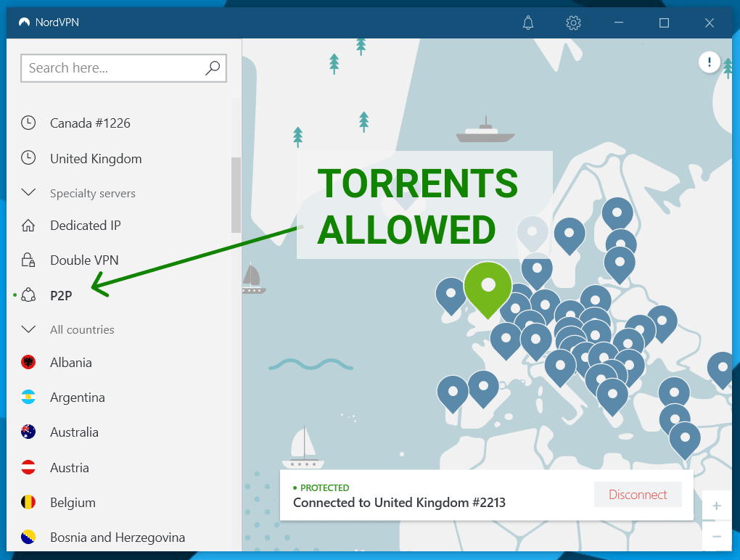
Task: Click the Argentina flag icon
Action: [28, 398]
